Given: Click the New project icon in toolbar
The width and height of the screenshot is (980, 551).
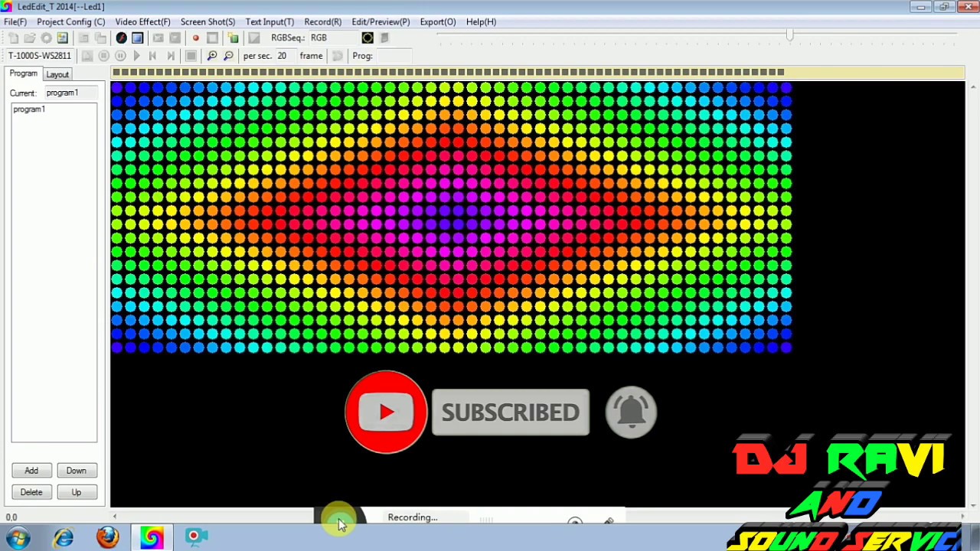Looking at the screenshot, I should coord(13,37).
